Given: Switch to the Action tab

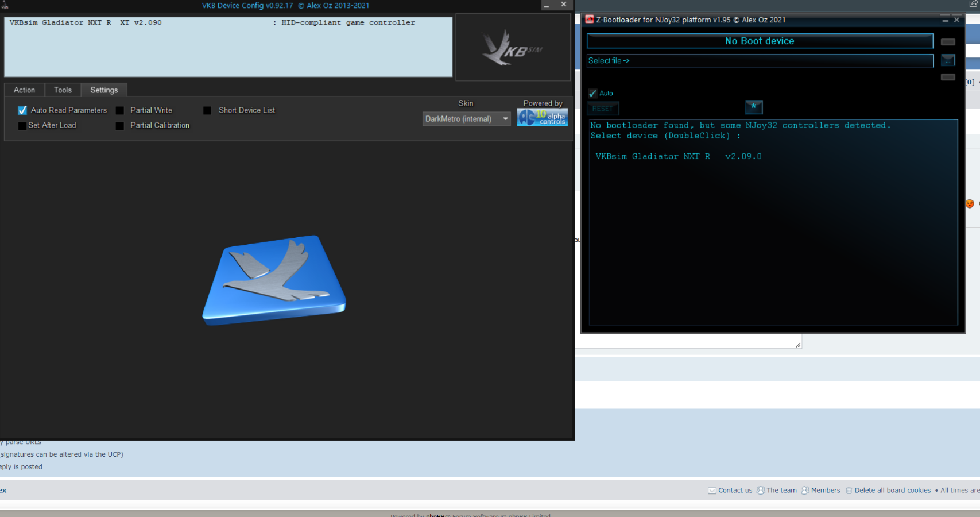Looking at the screenshot, I should (24, 90).
